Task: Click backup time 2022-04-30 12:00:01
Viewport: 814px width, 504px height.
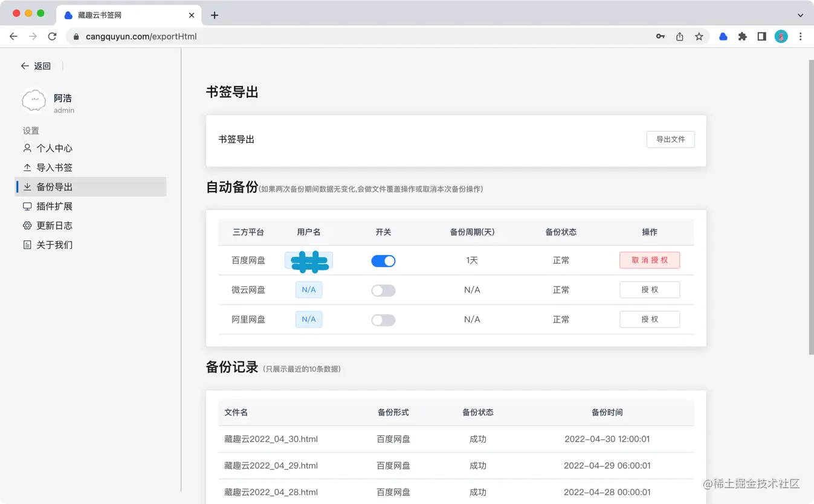Action: tap(607, 439)
